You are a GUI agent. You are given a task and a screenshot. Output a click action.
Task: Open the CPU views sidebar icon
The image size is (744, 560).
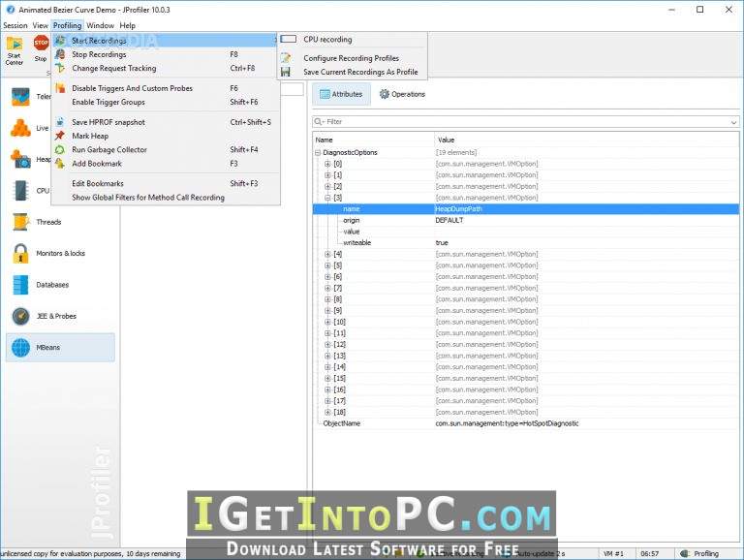click(x=21, y=191)
